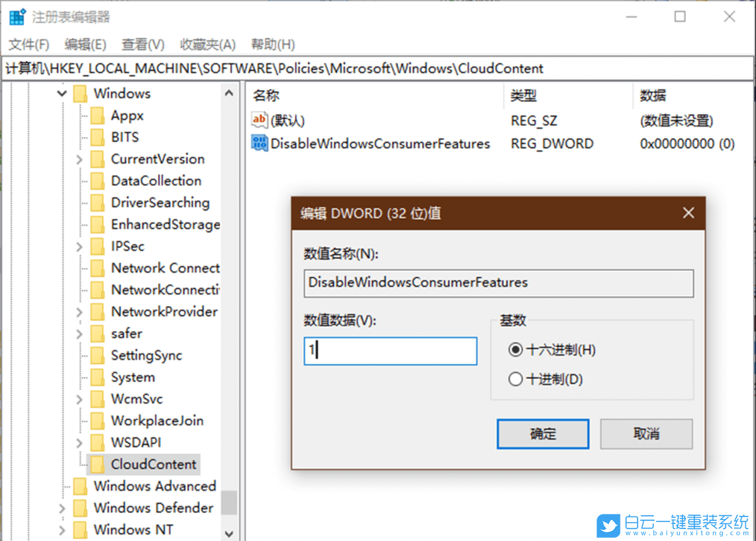
Task: Open the 编辑(E) menu
Action: pos(85,44)
